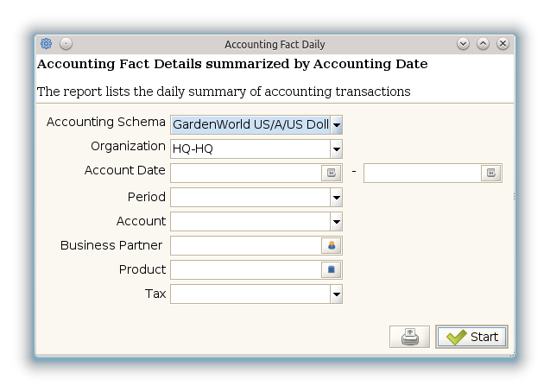Expand the Accounting Schema dropdown

336,124
